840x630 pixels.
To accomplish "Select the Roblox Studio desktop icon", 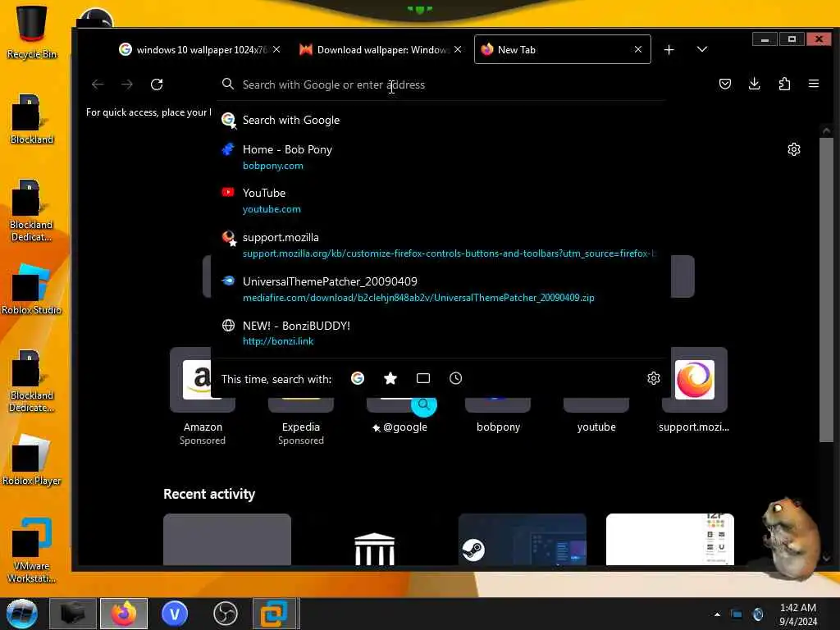I will pyautogui.click(x=32, y=290).
